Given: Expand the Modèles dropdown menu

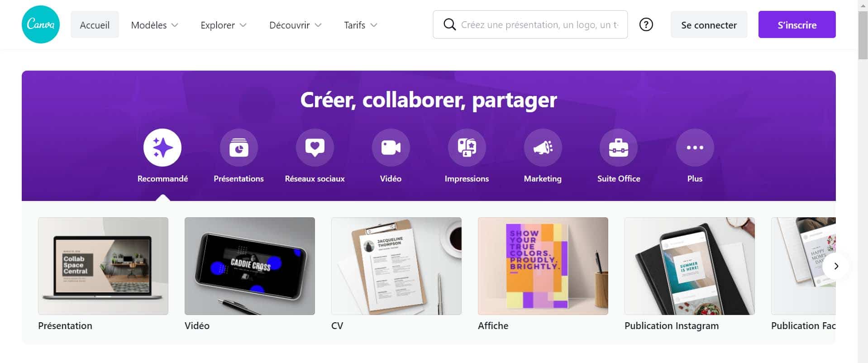Looking at the screenshot, I should coord(154,25).
